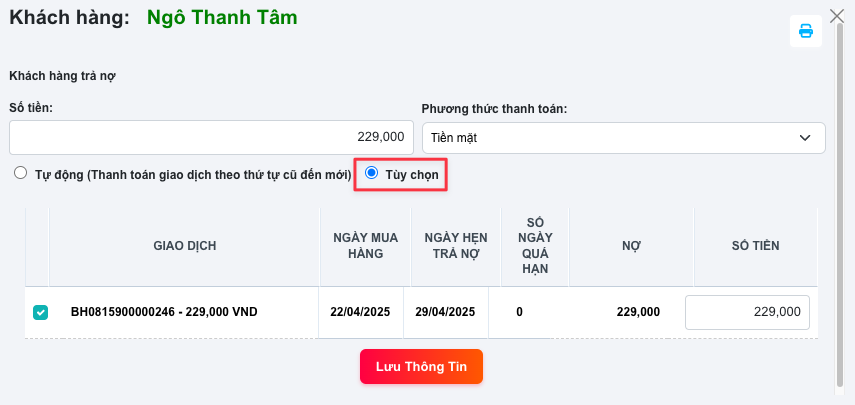
Task: Click the SỐ TIỀN column header
Action: [x=755, y=245]
